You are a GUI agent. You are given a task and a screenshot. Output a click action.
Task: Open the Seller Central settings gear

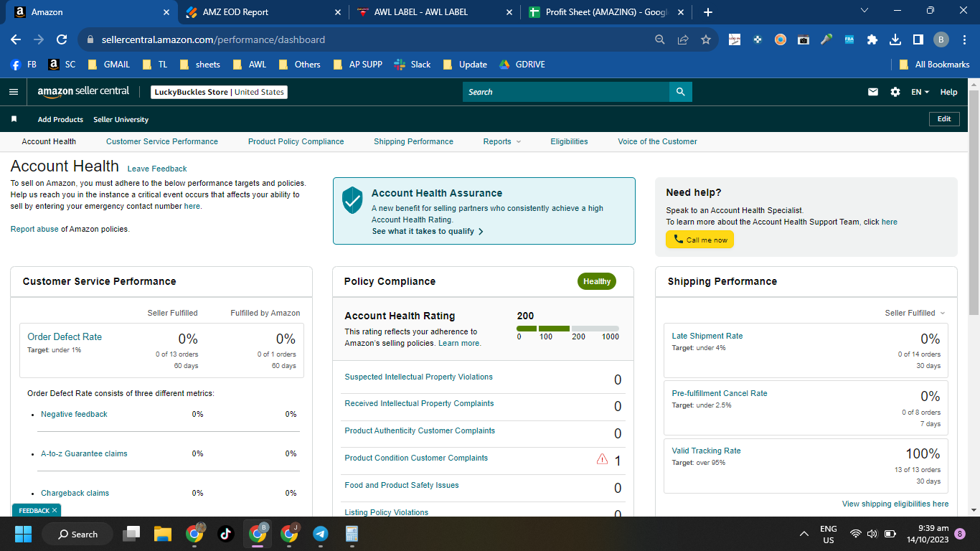click(x=895, y=92)
